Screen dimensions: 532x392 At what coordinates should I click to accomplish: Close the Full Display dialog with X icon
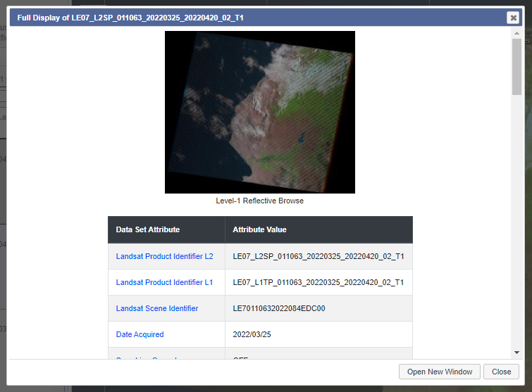tap(514, 18)
